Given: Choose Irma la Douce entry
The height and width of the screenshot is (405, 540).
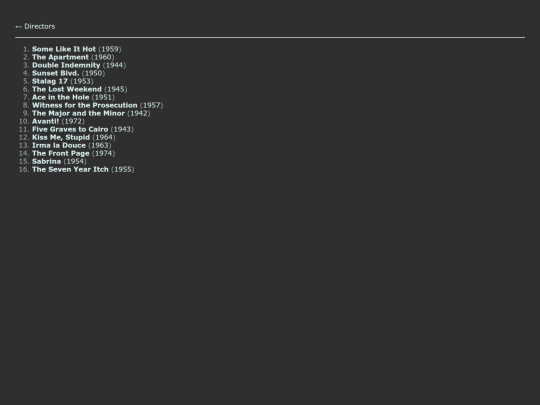Looking at the screenshot, I should pos(59,145).
